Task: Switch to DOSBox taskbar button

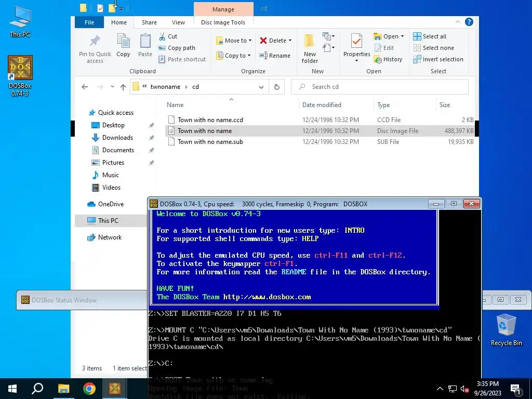Action: (115, 389)
